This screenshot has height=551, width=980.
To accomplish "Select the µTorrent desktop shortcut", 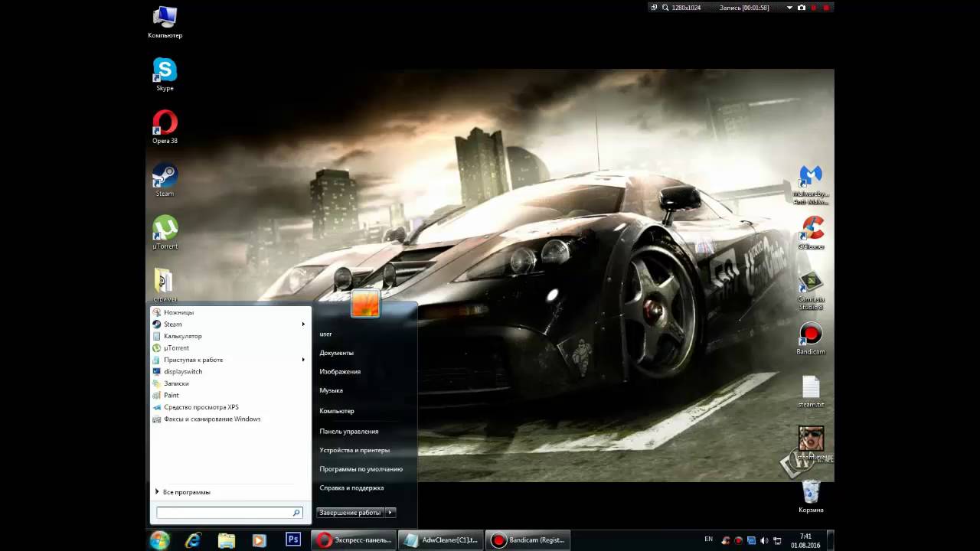I will point(165,233).
